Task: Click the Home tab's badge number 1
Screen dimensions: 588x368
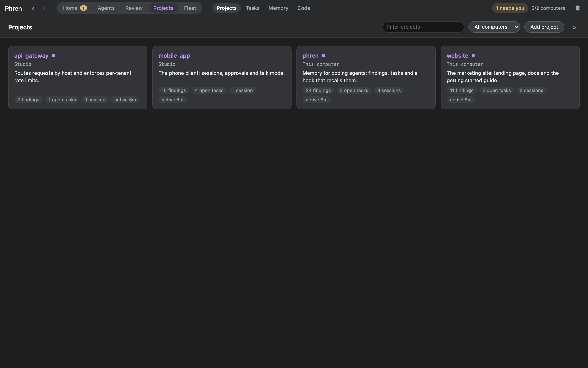Action: (83, 8)
